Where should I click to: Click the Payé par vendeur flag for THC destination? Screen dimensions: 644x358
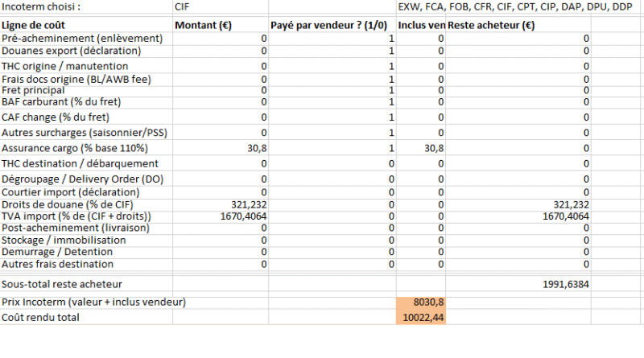[x=332, y=164]
